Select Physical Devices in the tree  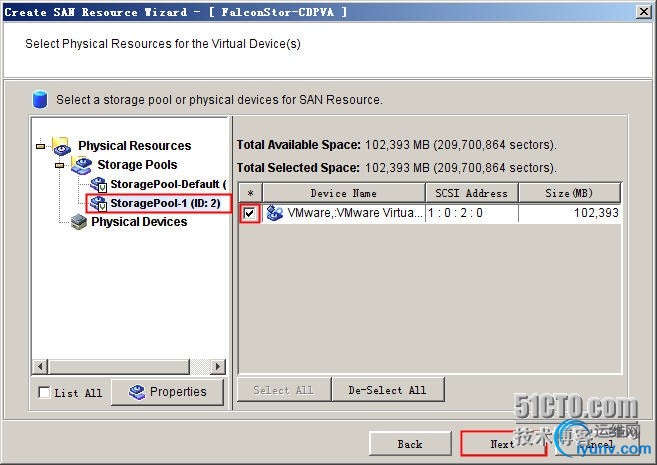point(139,222)
